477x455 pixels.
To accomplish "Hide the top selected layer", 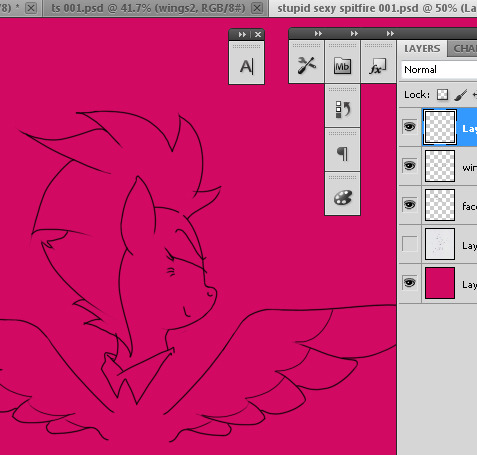I will [410, 127].
